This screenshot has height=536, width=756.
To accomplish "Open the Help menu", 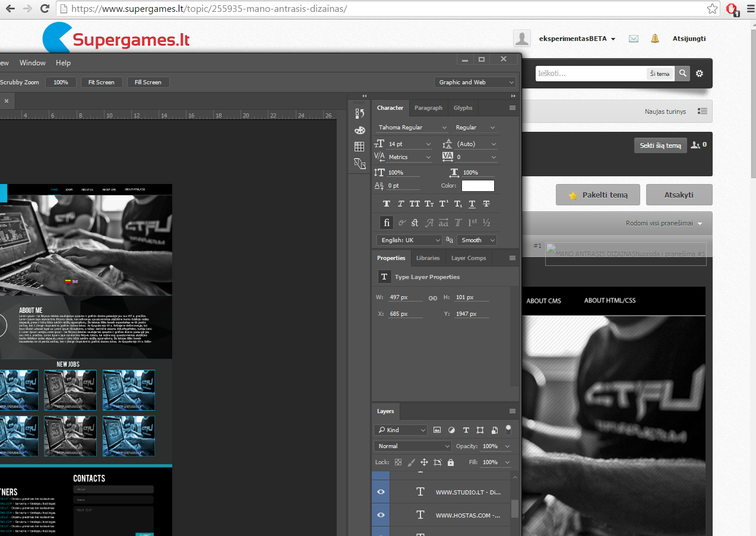I will coord(63,63).
